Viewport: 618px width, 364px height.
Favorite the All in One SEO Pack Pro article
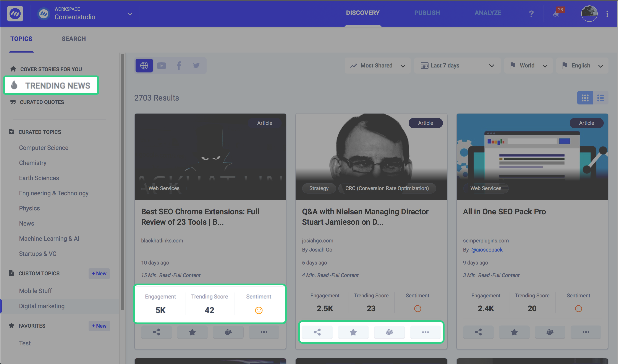click(514, 332)
